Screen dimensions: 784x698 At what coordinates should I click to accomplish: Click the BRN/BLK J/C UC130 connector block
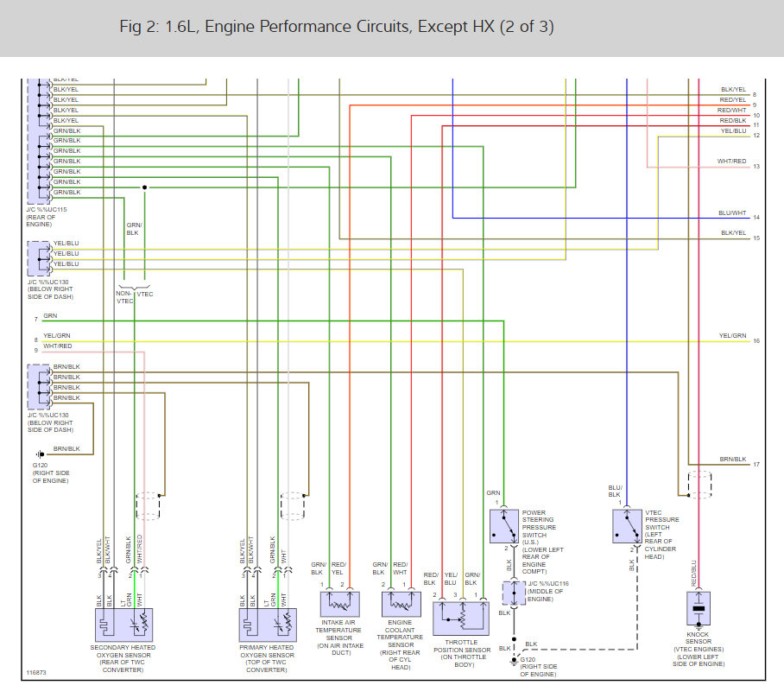[39, 387]
